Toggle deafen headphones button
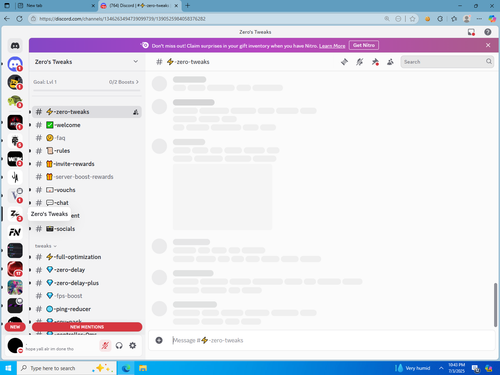The image size is (500, 375). [x=119, y=346]
